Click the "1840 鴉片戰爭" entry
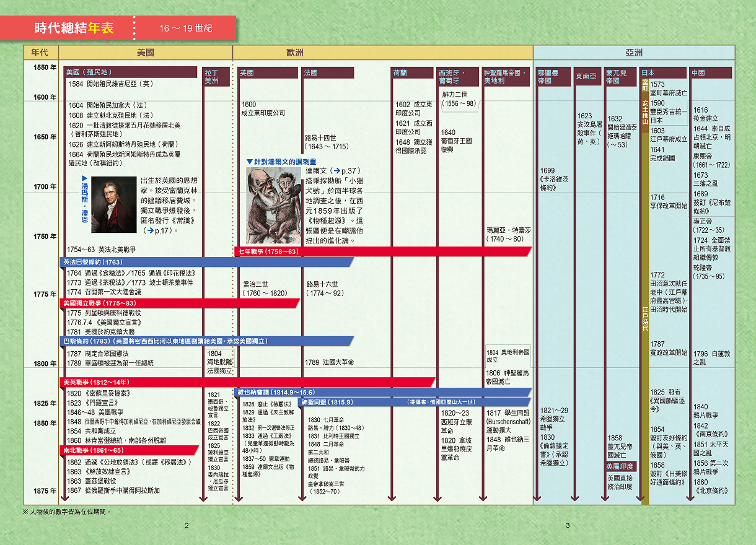The height and width of the screenshot is (545, 756). [x=706, y=411]
